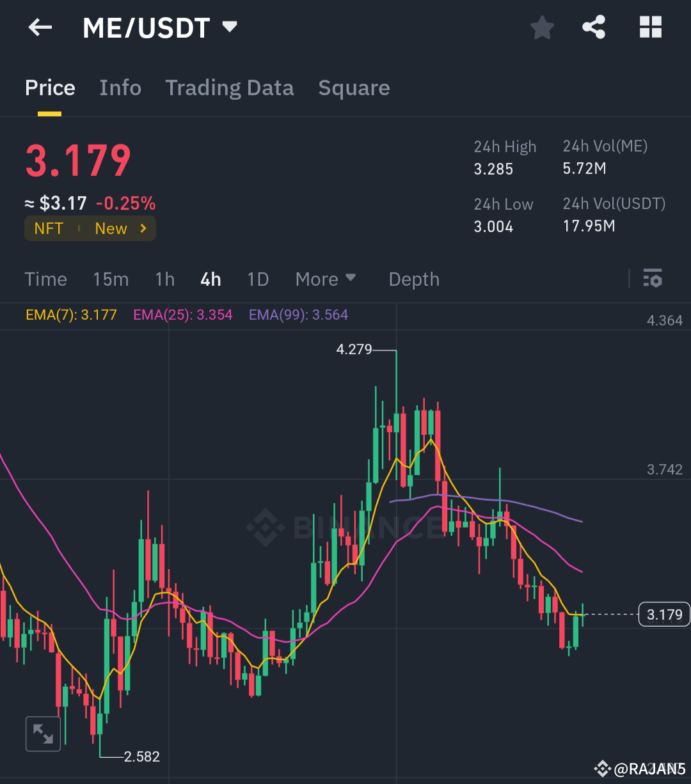
Task: Open the Depth view
Action: [x=414, y=279]
